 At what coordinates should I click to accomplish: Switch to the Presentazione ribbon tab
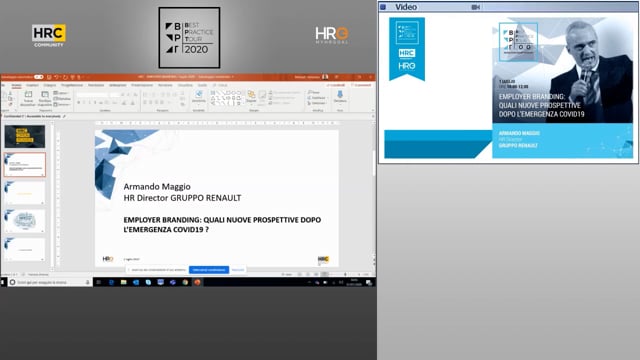pos(142,85)
